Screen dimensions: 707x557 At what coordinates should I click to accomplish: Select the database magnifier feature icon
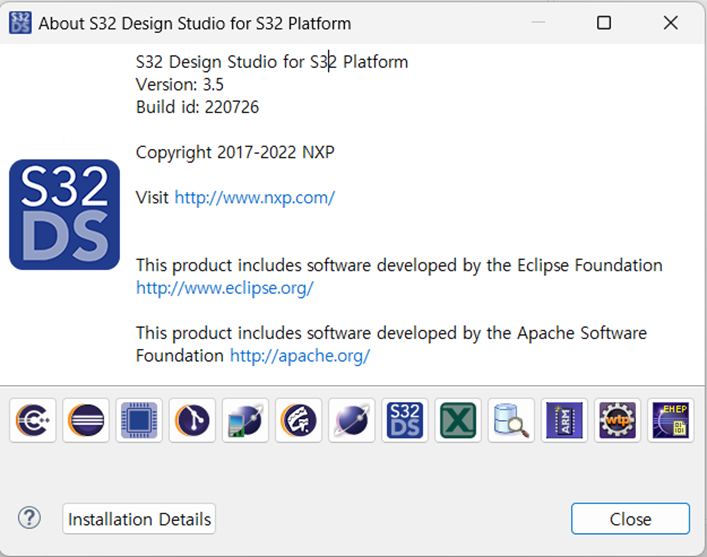(x=511, y=420)
